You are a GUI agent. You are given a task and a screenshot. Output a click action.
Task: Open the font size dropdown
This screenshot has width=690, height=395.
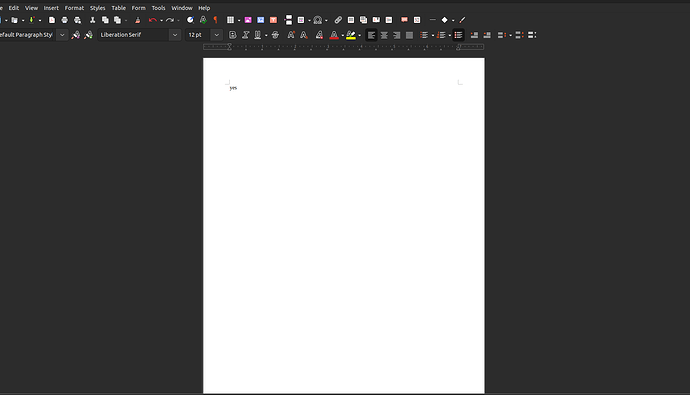[217, 35]
